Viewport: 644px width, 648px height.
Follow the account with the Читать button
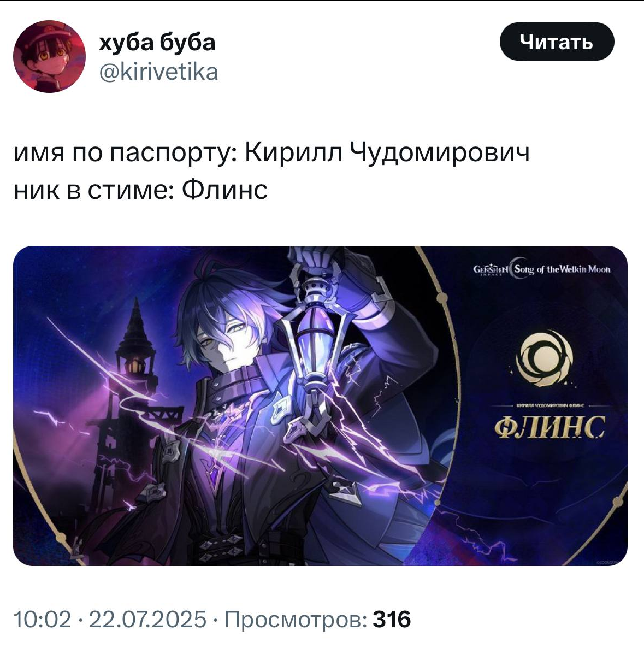coord(557,42)
